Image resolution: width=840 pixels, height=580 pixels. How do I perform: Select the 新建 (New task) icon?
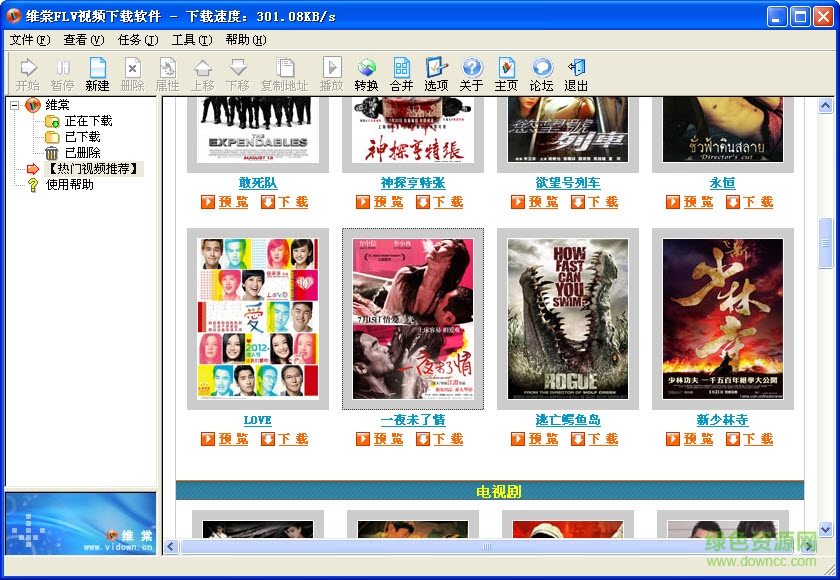coord(97,72)
